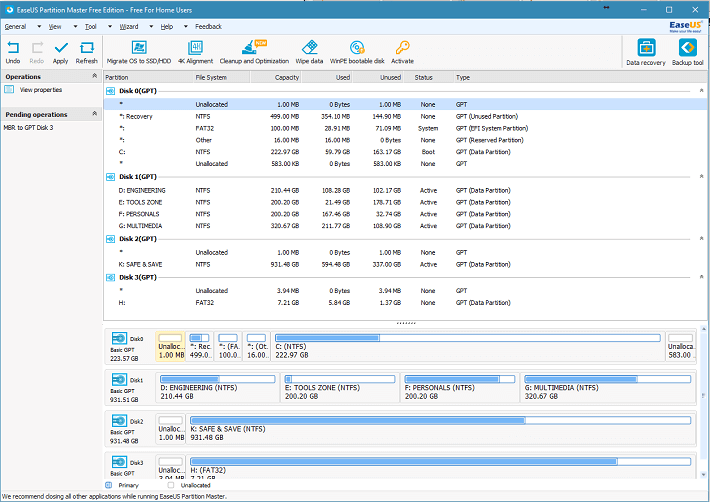Select the Disk2 icon in disk map
Viewport: 710px width, 502px height.
[x=119, y=421]
